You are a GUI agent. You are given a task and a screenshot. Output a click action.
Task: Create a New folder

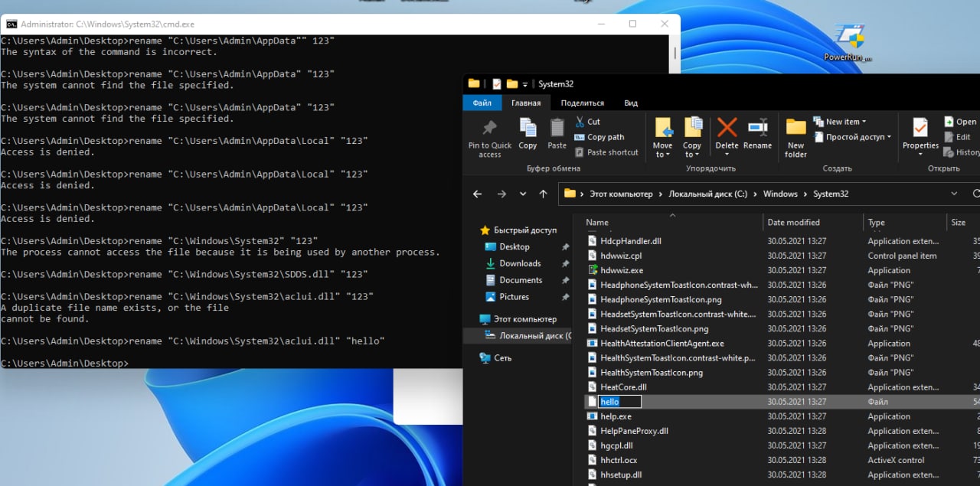(796, 138)
